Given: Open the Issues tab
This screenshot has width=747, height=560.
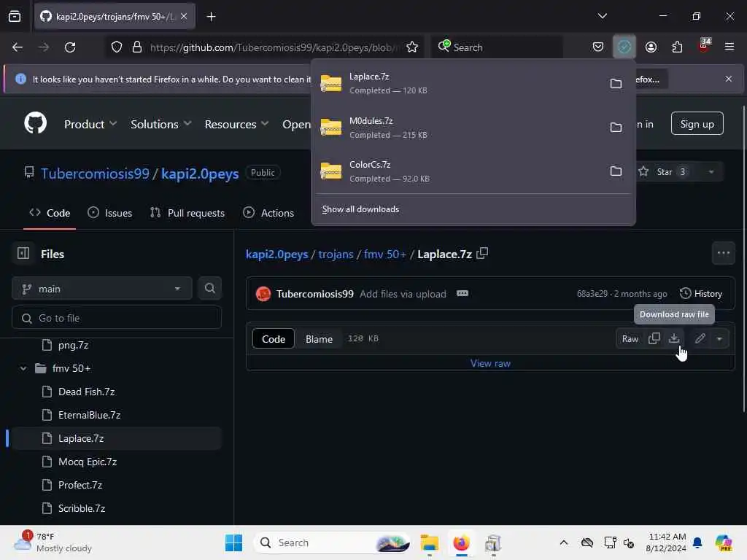Looking at the screenshot, I should 110,213.
